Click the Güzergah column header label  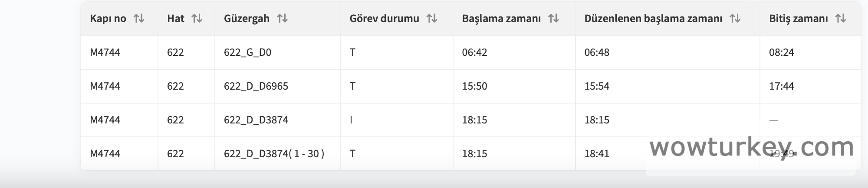coord(247,19)
